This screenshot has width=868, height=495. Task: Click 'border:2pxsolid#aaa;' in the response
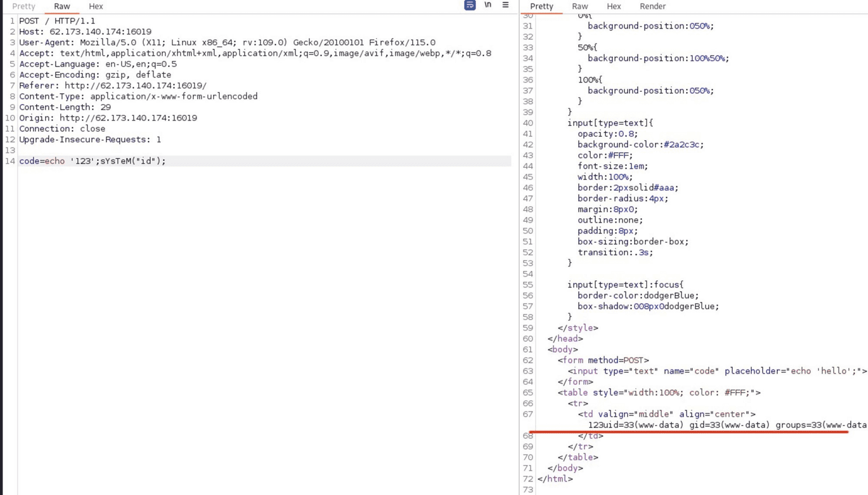click(628, 188)
